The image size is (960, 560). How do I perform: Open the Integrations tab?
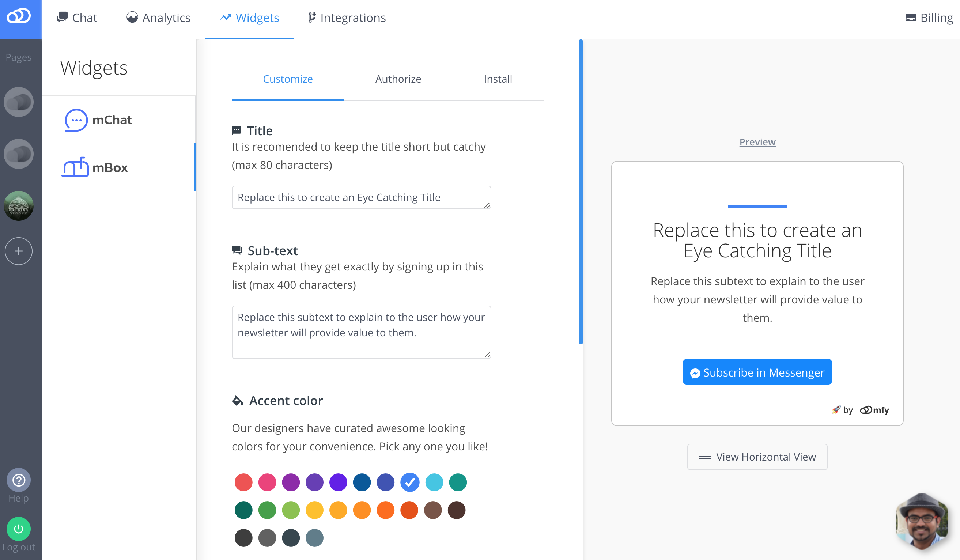click(347, 18)
